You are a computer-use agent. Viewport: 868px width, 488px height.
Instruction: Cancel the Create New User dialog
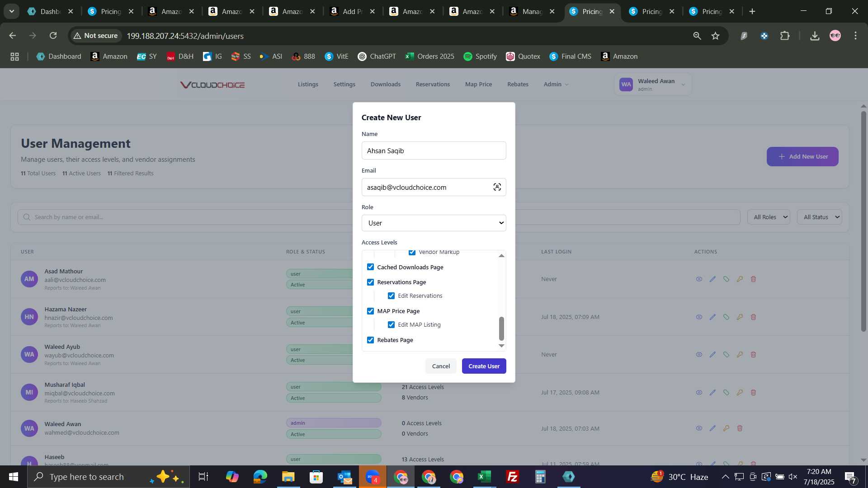[x=441, y=366]
